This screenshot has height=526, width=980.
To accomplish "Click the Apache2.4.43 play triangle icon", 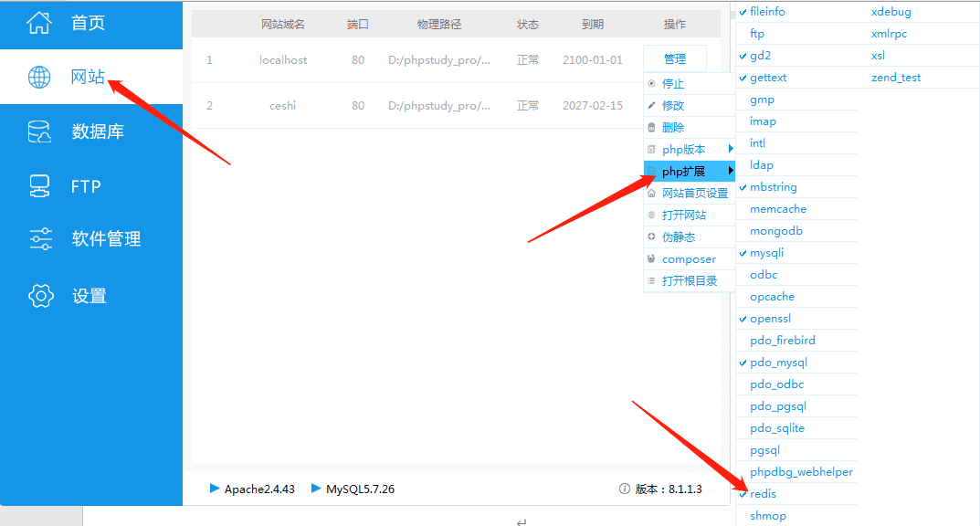I will [215, 489].
